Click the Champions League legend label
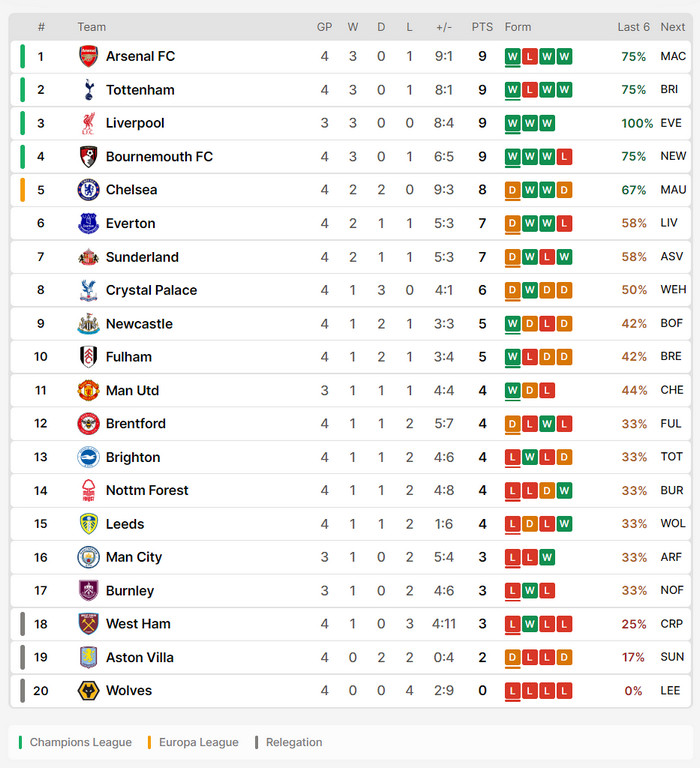This screenshot has width=700, height=768. click(80, 742)
